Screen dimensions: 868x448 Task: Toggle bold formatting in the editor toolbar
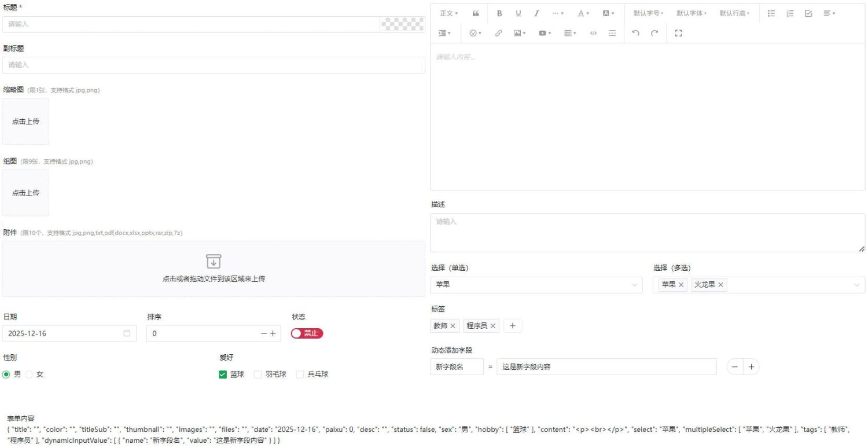(x=499, y=13)
